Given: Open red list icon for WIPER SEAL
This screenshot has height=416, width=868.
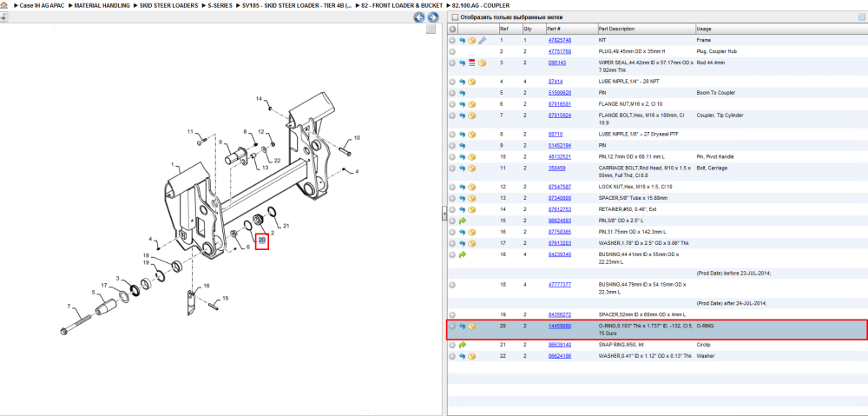Looking at the screenshot, I should click(x=471, y=63).
